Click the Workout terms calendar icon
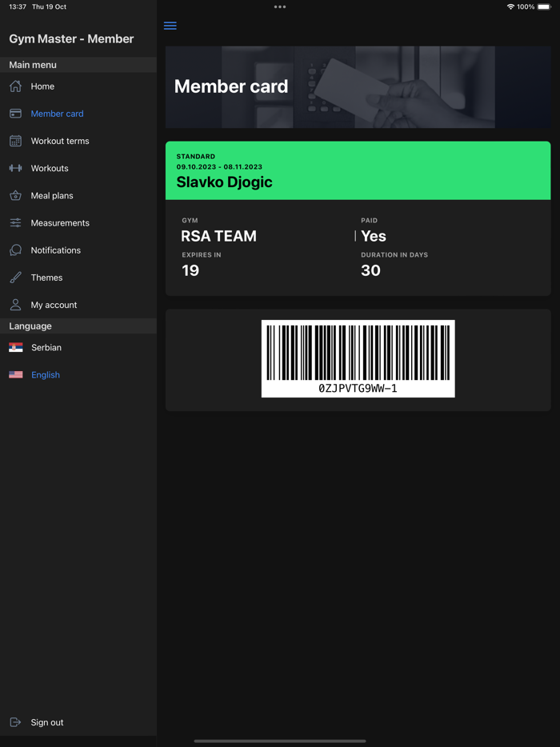This screenshot has height=747, width=560. pyautogui.click(x=16, y=141)
